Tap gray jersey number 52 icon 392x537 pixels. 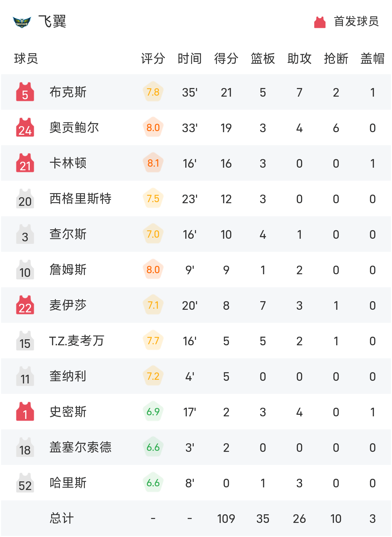click(25, 483)
